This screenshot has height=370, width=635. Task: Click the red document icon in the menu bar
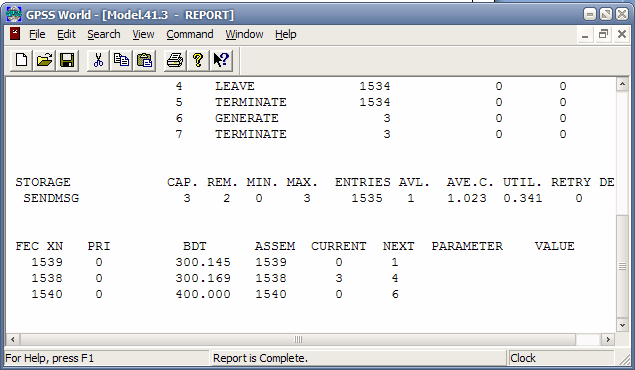click(15, 34)
